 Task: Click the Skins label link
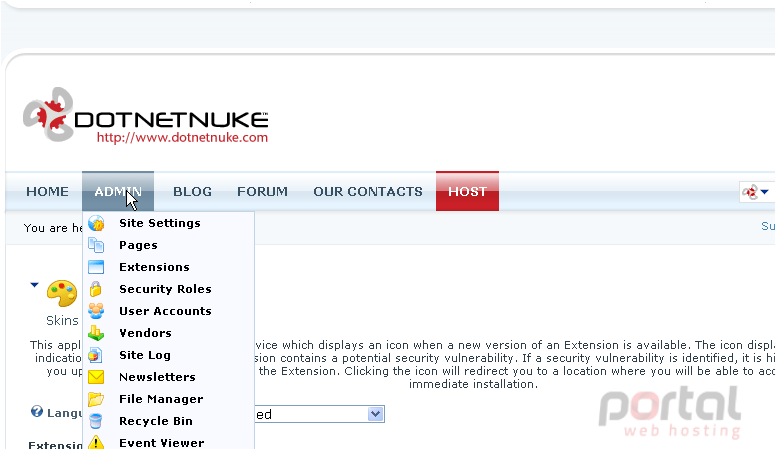[x=62, y=320]
